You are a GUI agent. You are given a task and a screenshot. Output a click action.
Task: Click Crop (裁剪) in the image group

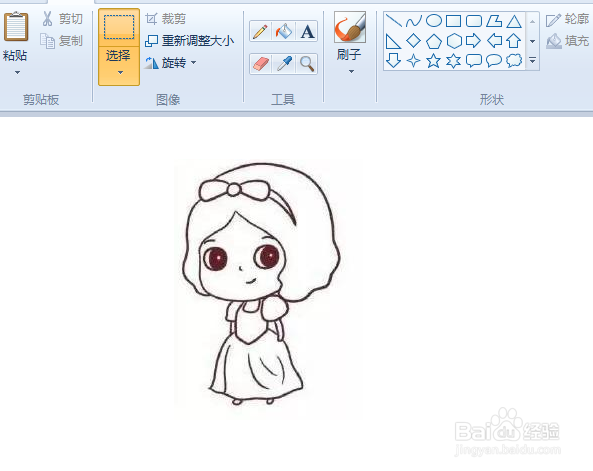click(166, 19)
